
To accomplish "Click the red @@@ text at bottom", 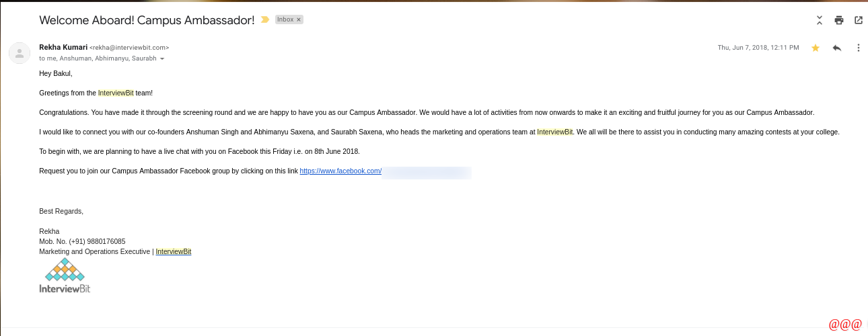I will 845,325.
